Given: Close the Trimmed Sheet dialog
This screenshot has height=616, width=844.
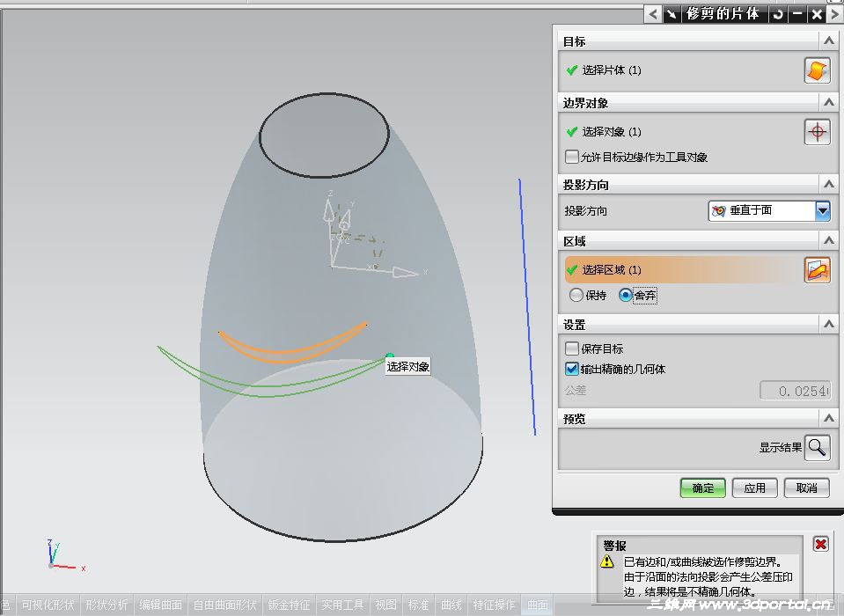Looking at the screenshot, I should coord(817,14).
